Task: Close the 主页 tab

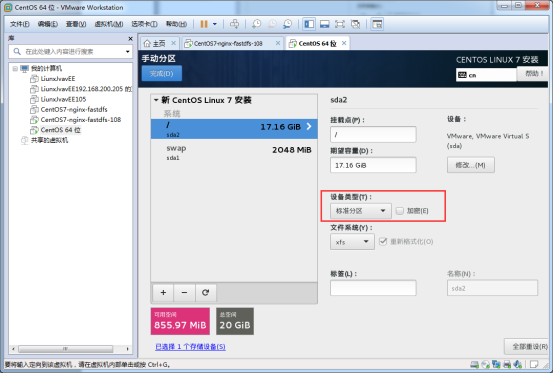Action: (x=174, y=43)
